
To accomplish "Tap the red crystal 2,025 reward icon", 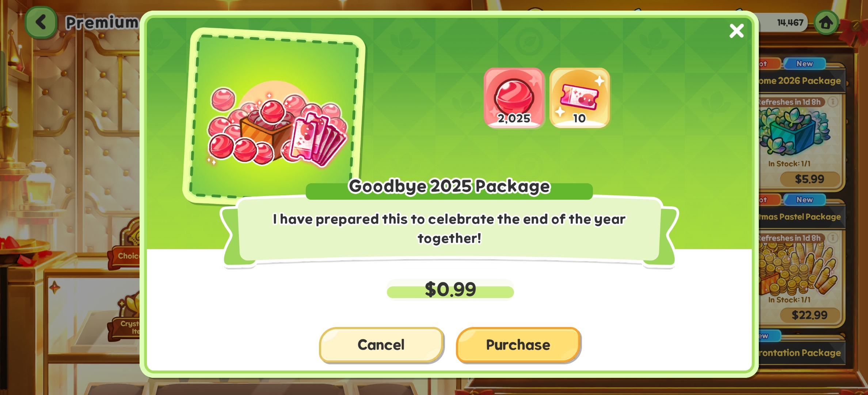I will click(514, 98).
